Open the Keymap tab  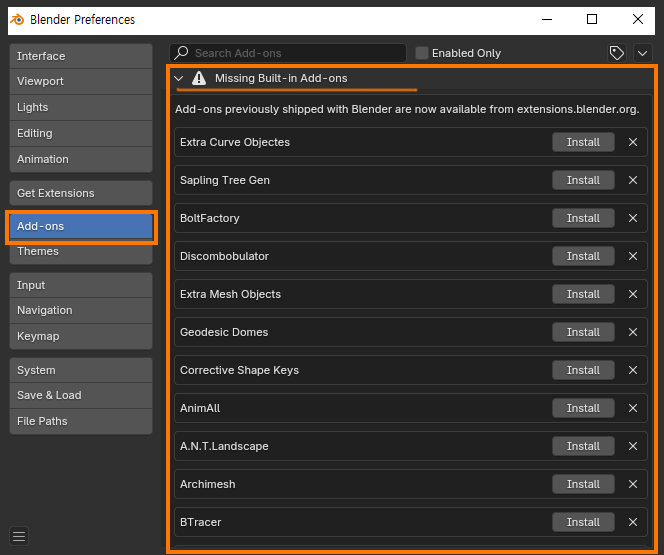(81, 337)
